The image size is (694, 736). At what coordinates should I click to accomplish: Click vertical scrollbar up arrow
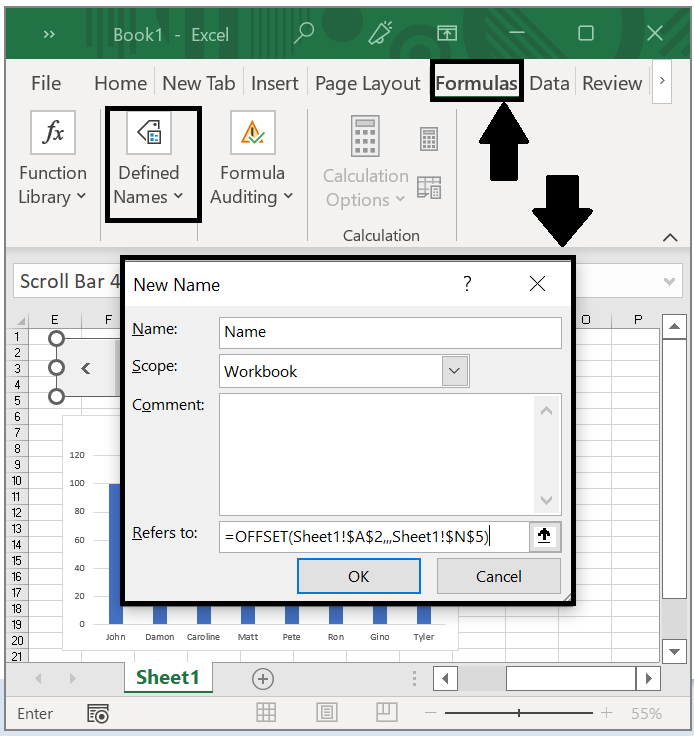[674, 326]
